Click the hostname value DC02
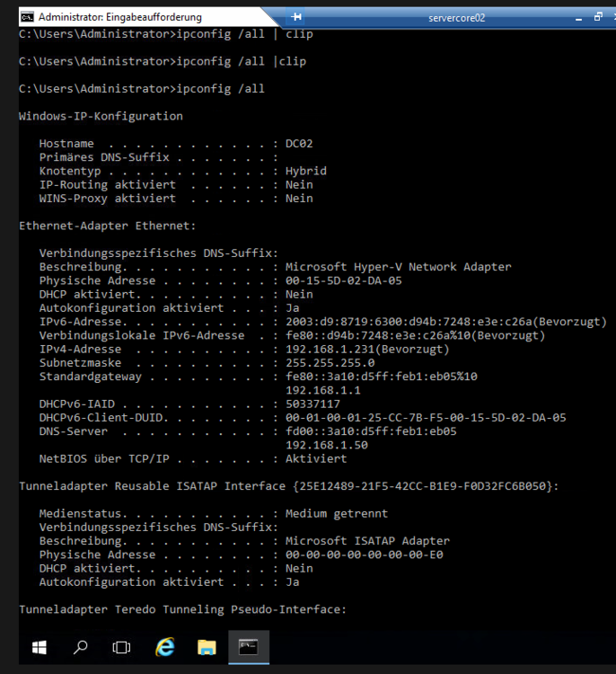 point(299,144)
